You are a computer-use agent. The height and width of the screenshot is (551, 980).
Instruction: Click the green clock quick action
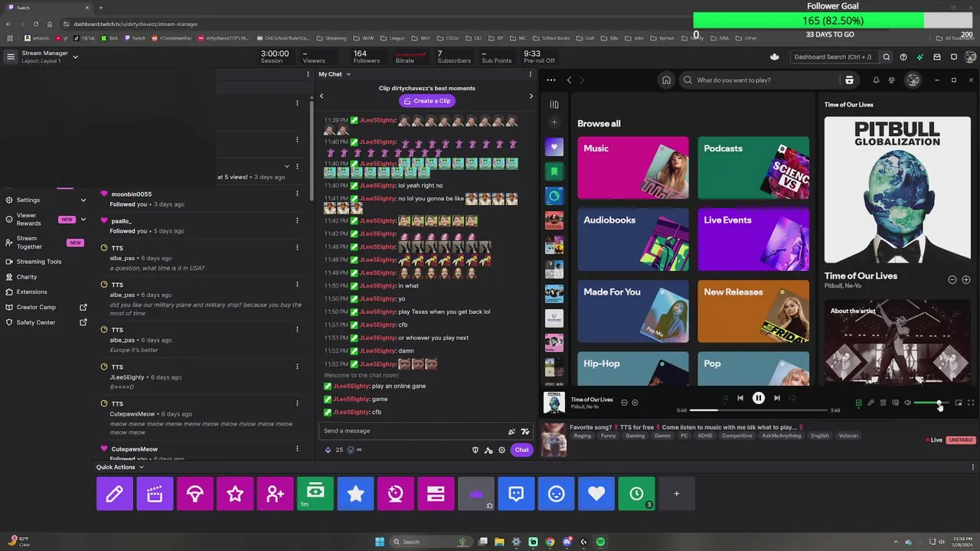click(636, 494)
